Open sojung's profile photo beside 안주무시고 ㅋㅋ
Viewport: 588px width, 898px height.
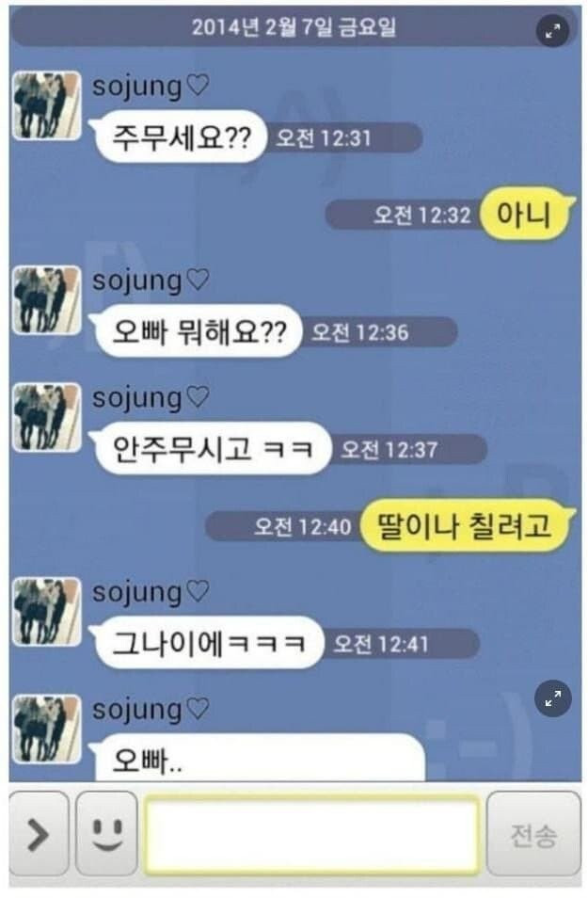point(47,417)
